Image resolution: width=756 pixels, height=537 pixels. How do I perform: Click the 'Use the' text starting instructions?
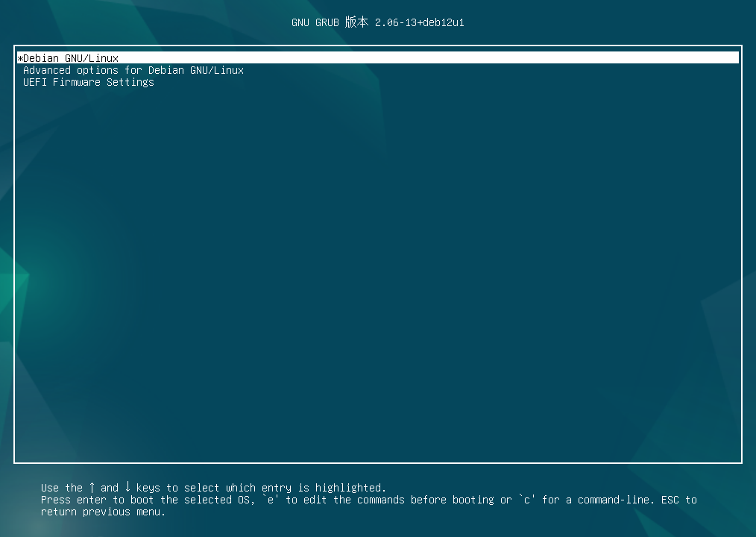[x=62, y=488]
